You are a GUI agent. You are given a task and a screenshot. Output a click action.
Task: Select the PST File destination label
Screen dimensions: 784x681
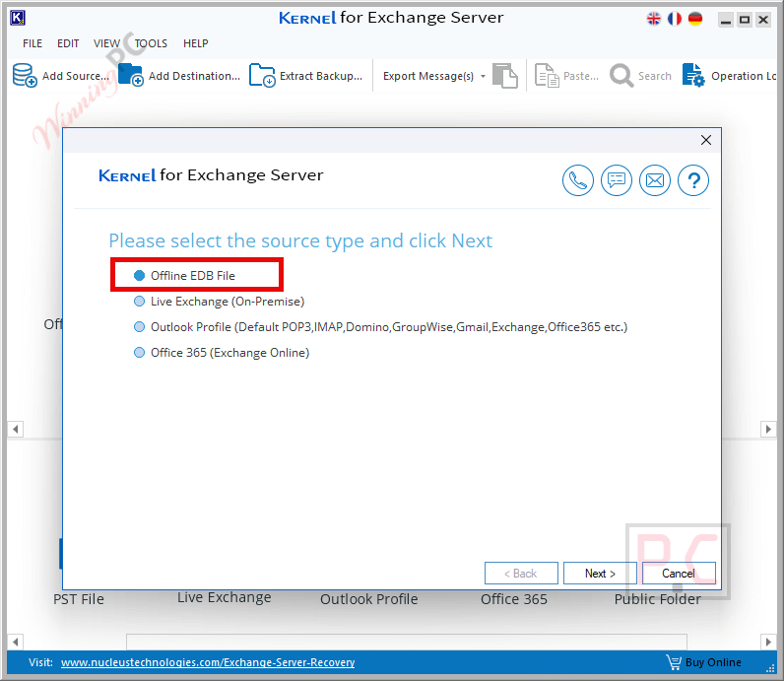tap(79, 599)
